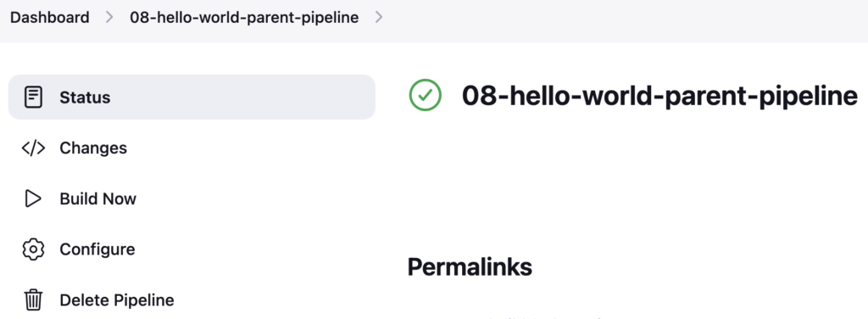Screen dimensions: 868x319
Task: Click the 08-hello-world-parent-pipeline page heading
Action: point(659,97)
